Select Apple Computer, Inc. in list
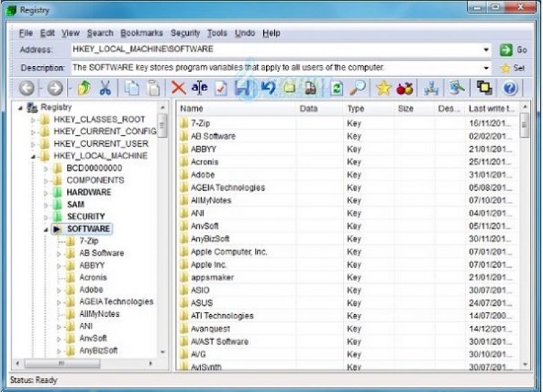 click(x=348, y=251)
